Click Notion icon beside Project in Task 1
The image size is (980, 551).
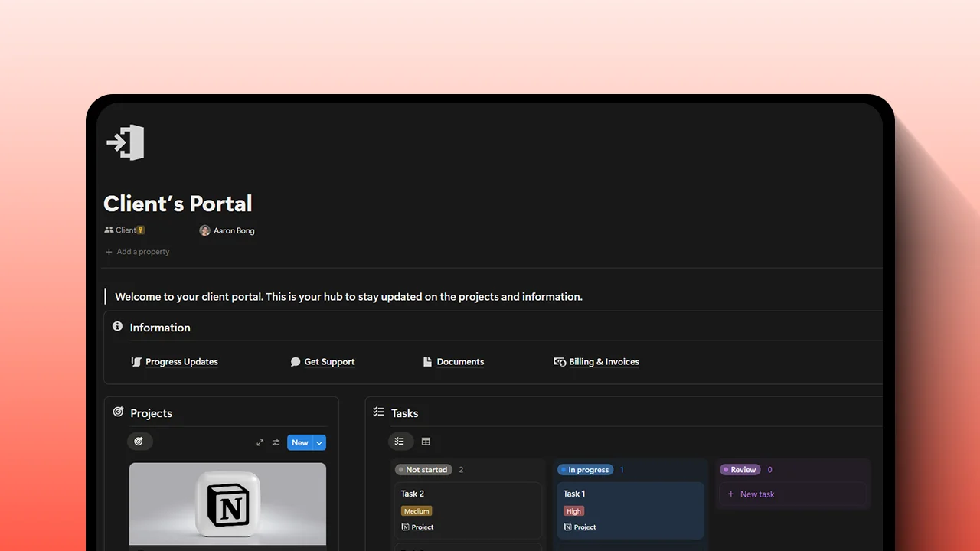coord(568,527)
